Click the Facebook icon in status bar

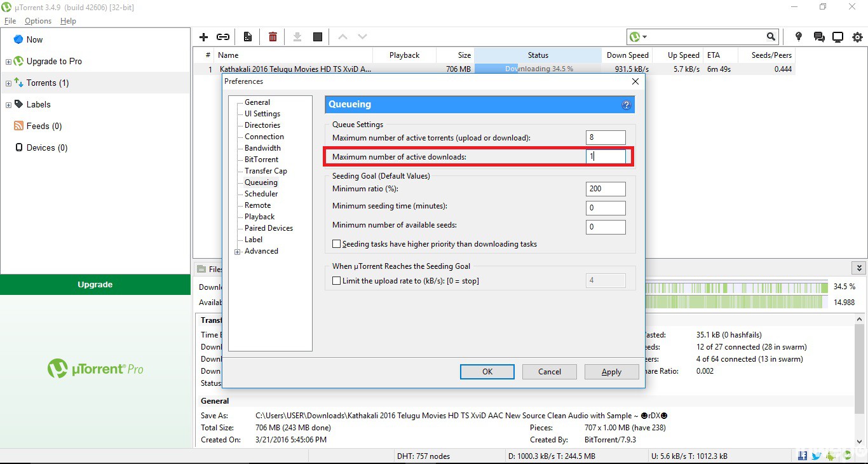pyautogui.click(x=803, y=456)
